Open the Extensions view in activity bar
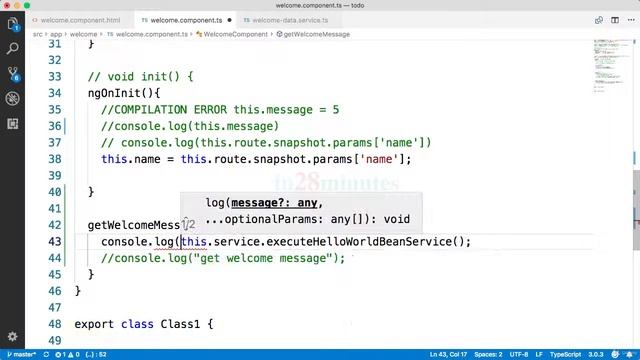The image size is (640, 360). (12, 124)
